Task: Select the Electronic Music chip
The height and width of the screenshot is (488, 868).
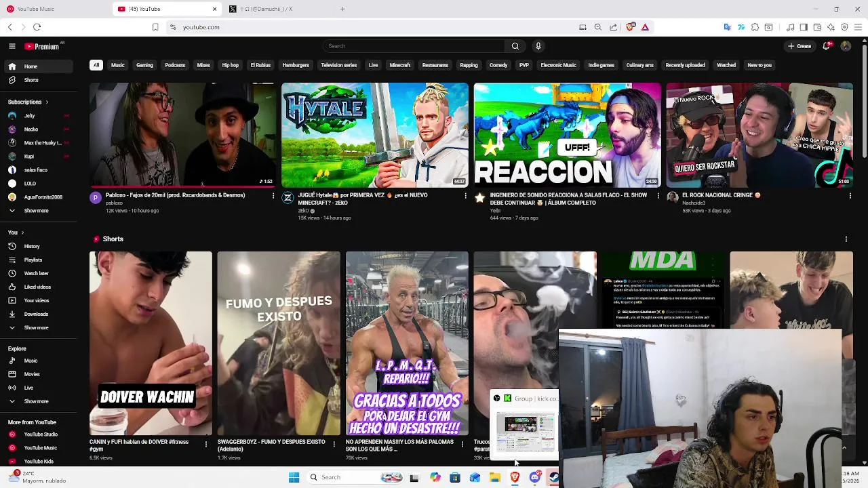Action: click(559, 65)
